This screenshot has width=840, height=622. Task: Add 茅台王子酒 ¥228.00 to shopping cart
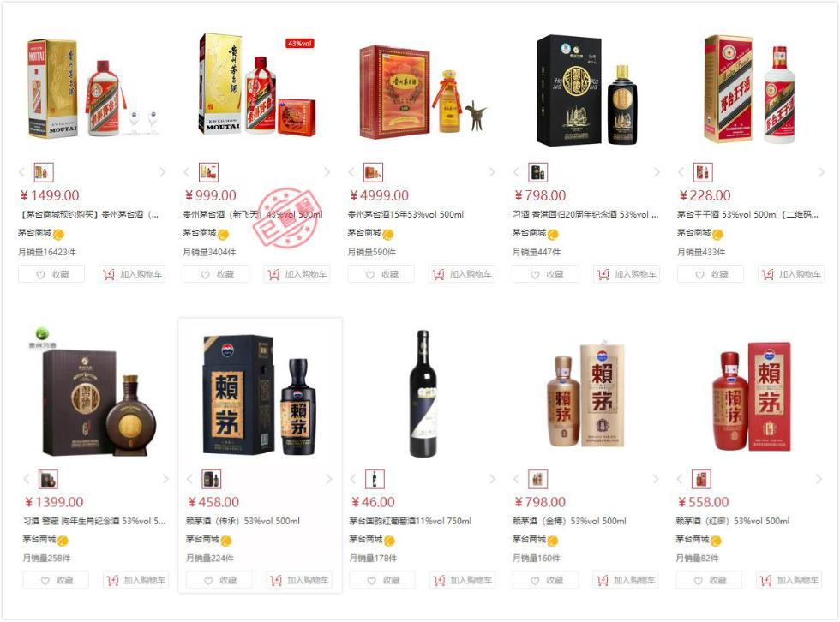[x=791, y=274]
